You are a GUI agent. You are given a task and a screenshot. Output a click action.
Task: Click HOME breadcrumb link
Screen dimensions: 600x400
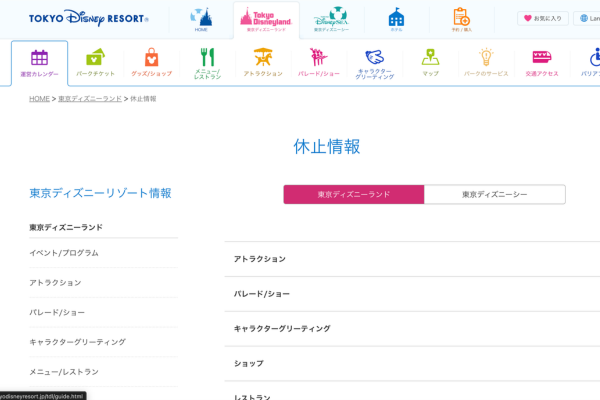click(39, 99)
